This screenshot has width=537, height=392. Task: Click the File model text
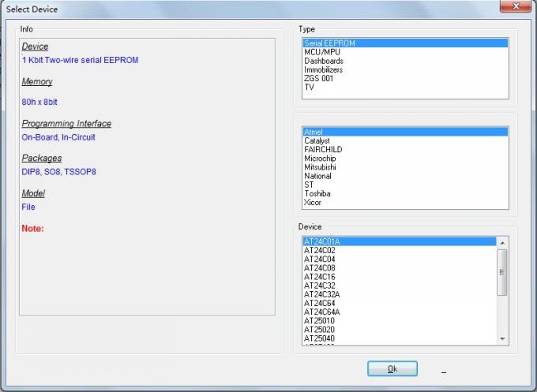(x=28, y=207)
